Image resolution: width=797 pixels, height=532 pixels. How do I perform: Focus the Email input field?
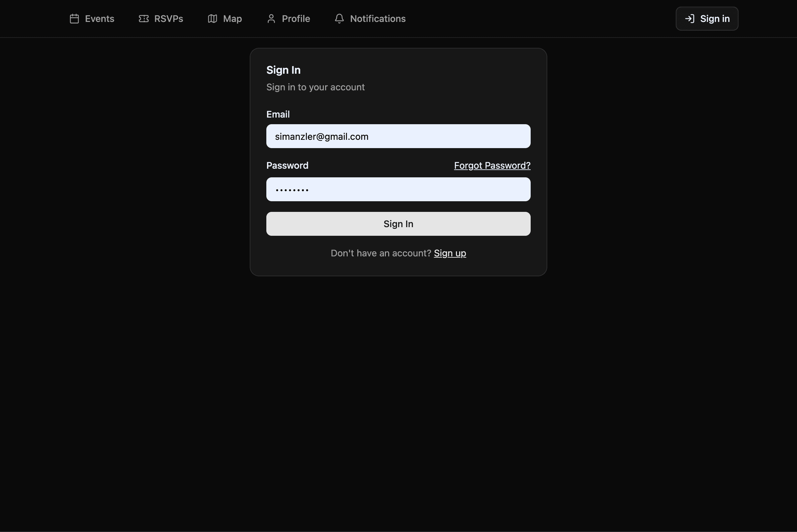398,136
